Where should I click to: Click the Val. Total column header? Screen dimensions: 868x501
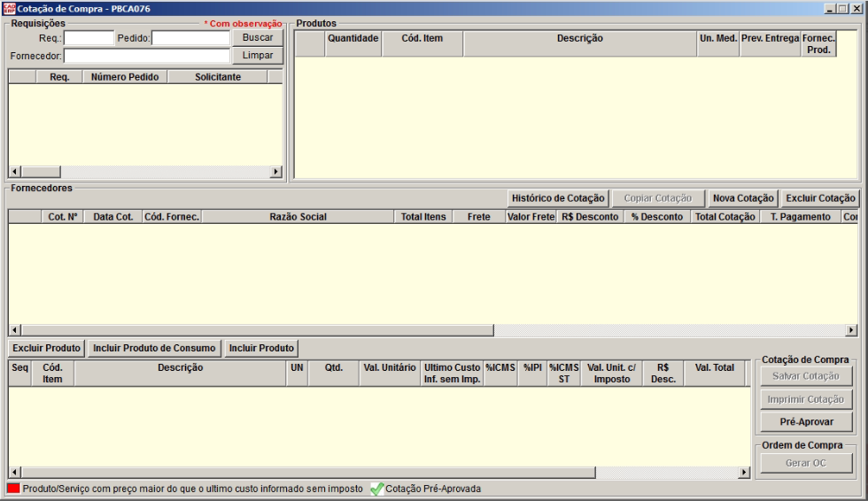pyautogui.click(x=715, y=374)
